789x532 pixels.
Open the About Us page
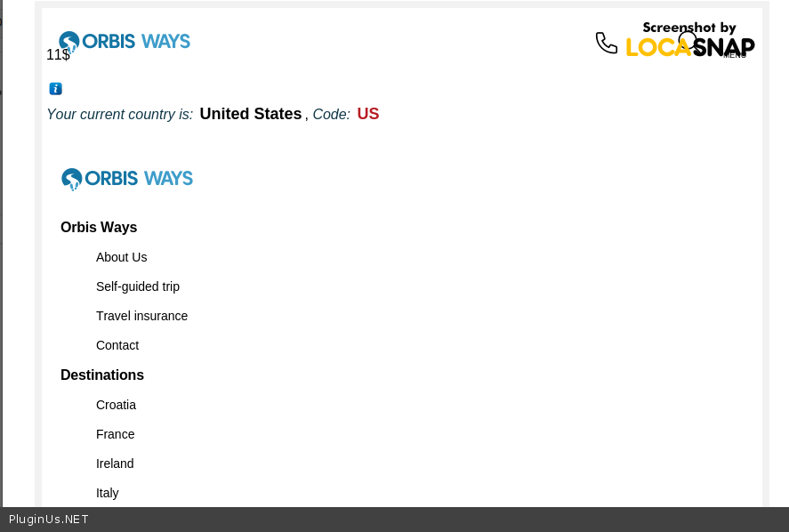tap(121, 257)
